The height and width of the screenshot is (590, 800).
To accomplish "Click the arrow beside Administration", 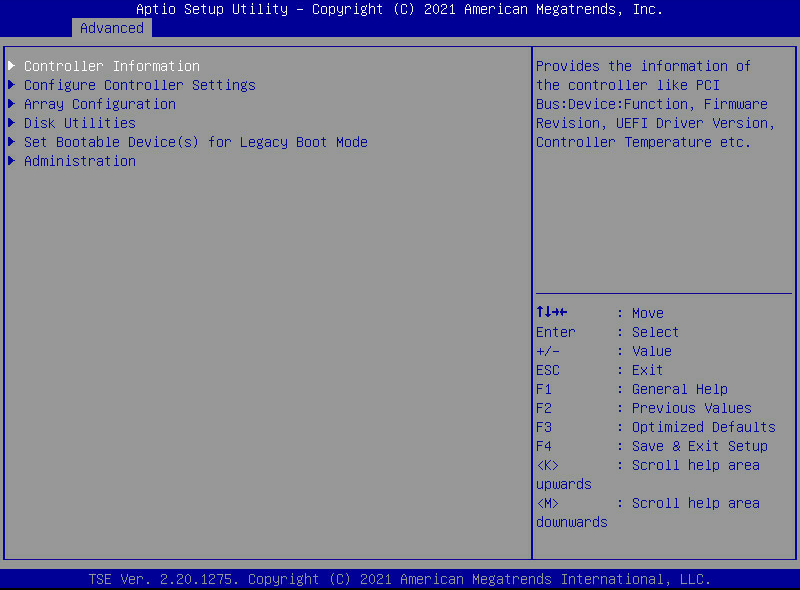I will click(x=12, y=161).
